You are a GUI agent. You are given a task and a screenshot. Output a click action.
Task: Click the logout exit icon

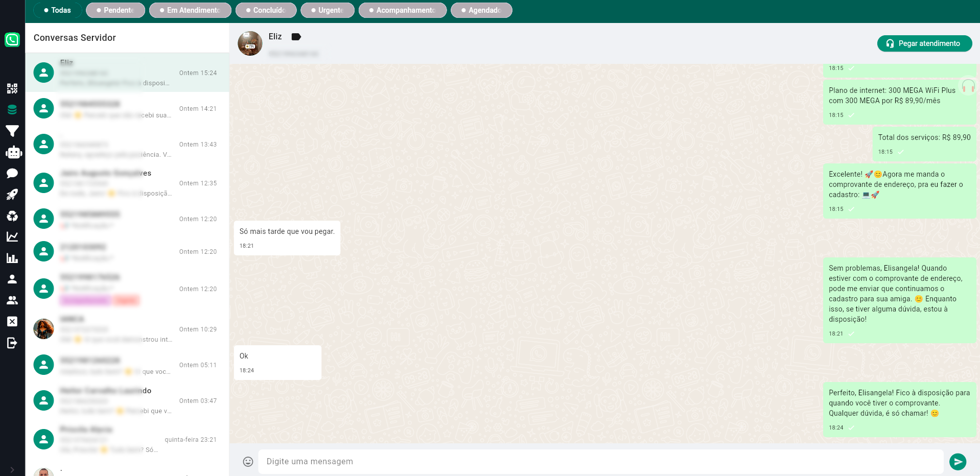[x=12, y=343]
